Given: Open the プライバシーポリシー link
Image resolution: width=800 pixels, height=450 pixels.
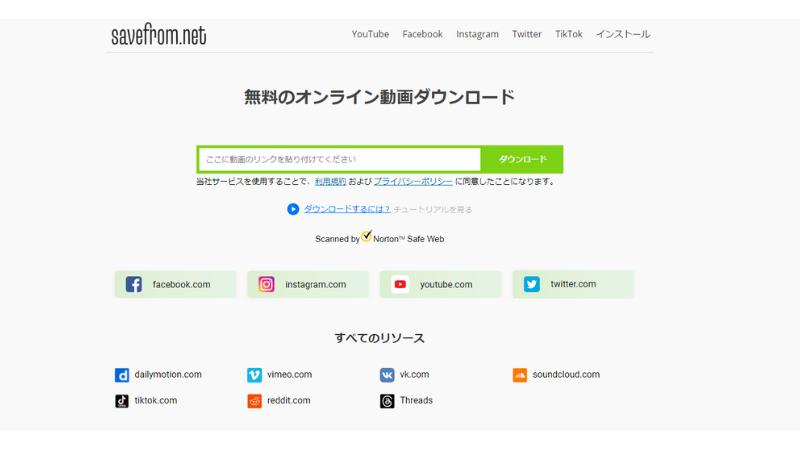Looking at the screenshot, I should pos(413,182).
